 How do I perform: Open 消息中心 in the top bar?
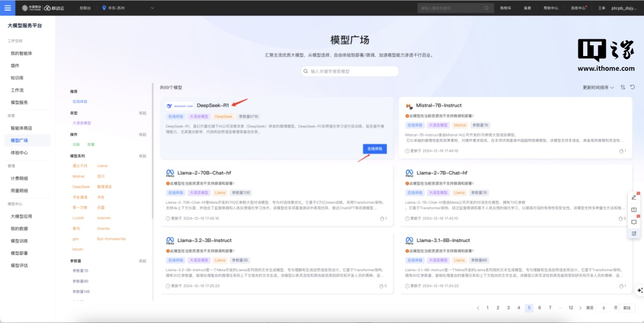click(x=578, y=8)
